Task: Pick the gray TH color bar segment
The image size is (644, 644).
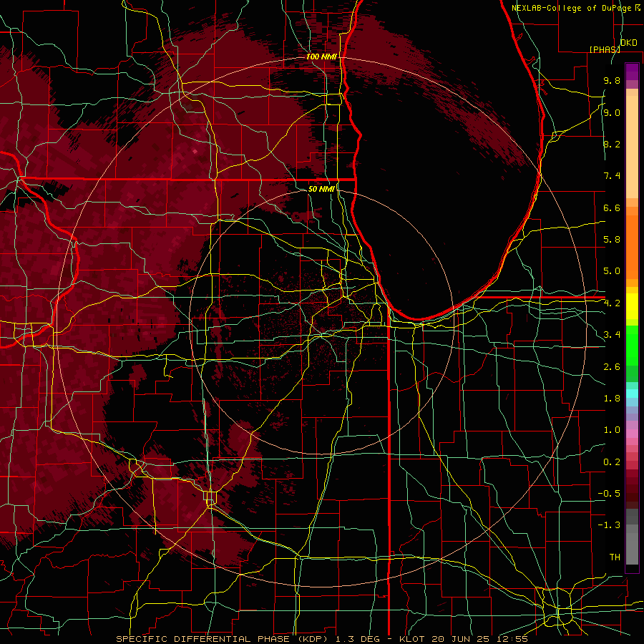Action: [x=632, y=549]
